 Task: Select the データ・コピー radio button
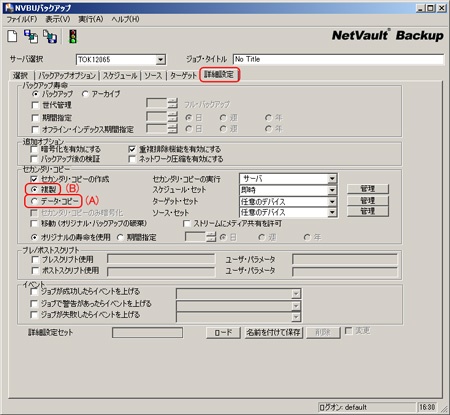34,201
